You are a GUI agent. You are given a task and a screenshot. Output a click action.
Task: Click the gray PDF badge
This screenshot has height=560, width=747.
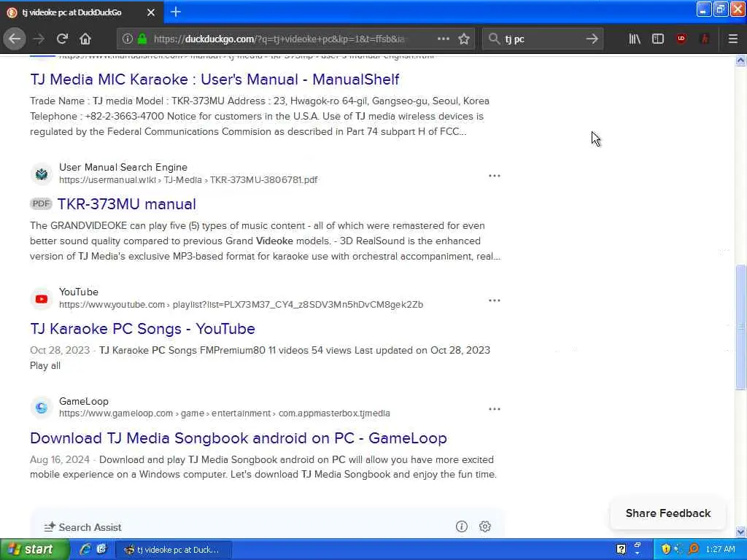(x=41, y=203)
